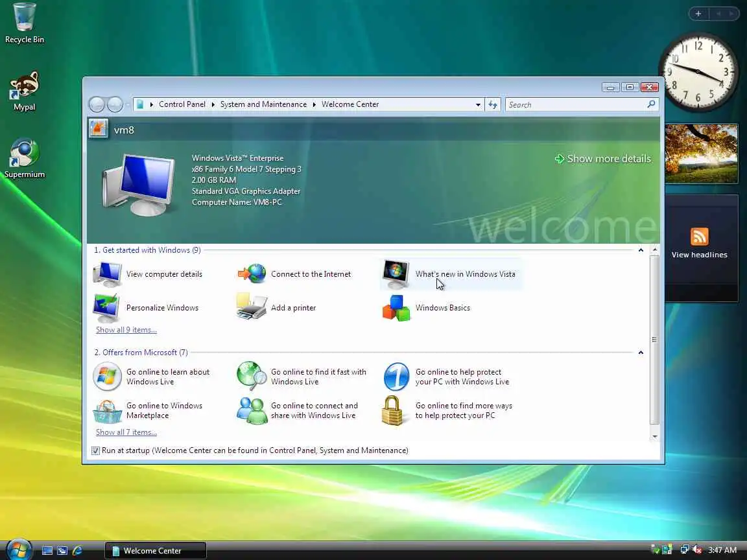Uncheck the Run at startup checkbox
The height and width of the screenshot is (560, 747).
[x=95, y=450]
